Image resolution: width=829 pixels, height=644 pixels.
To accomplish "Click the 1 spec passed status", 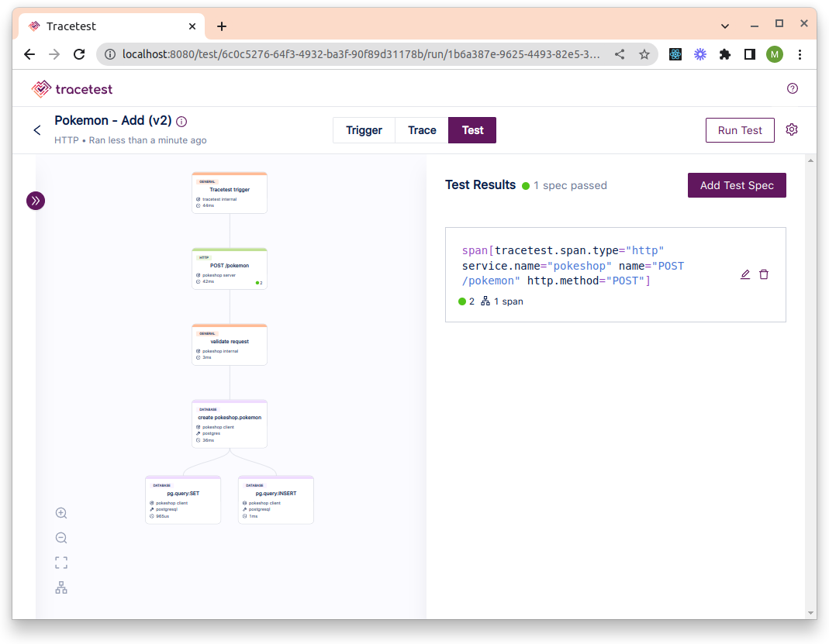I will tap(565, 185).
